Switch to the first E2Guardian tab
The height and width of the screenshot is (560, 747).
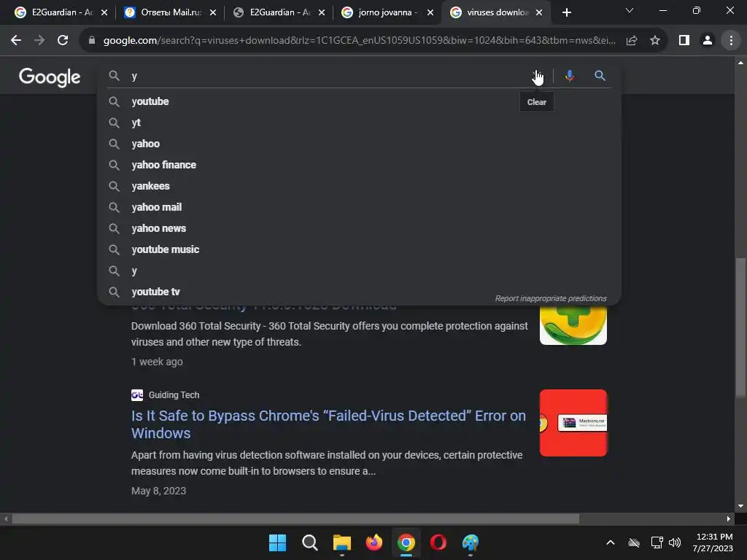tap(54, 12)
